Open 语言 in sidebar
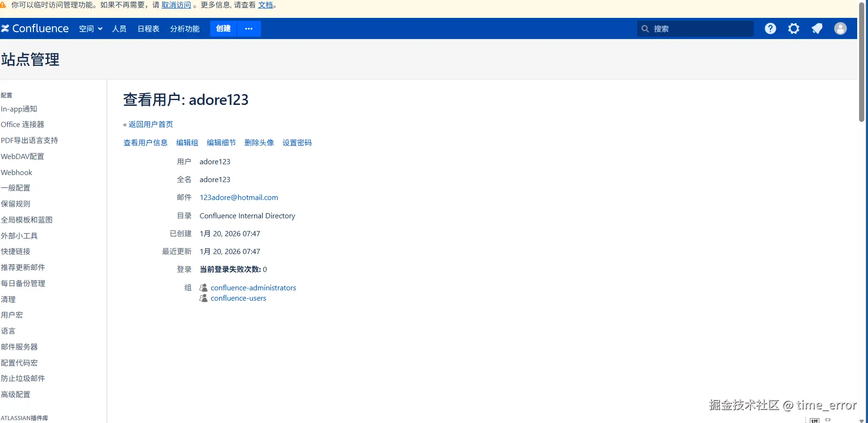The image size is (868, 423). coord(8,331)
